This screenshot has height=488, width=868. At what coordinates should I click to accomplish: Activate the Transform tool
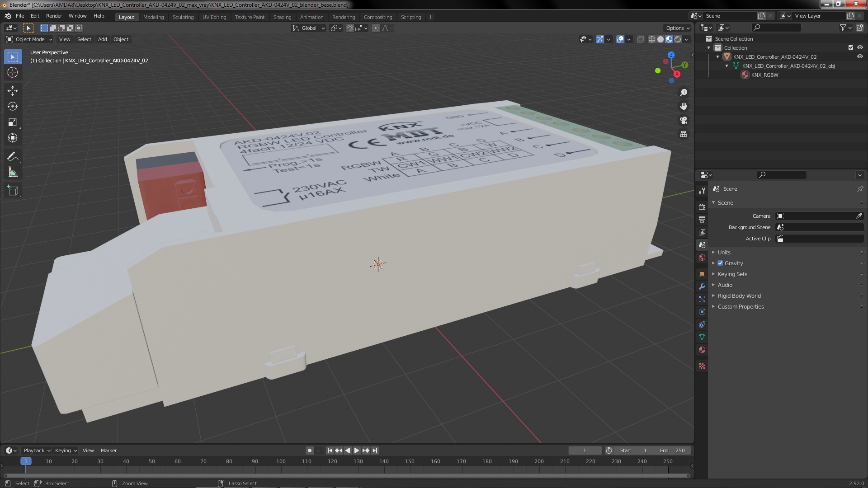click(x=13, y=138)
